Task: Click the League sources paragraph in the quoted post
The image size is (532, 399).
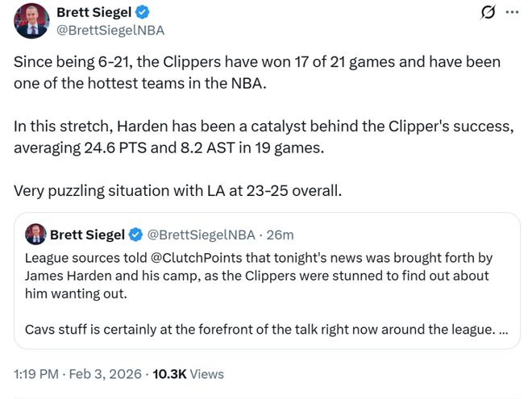Action: point(258,276)
